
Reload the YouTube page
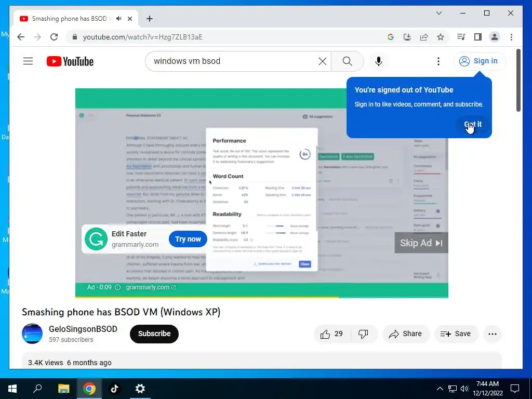pos(54,37)
